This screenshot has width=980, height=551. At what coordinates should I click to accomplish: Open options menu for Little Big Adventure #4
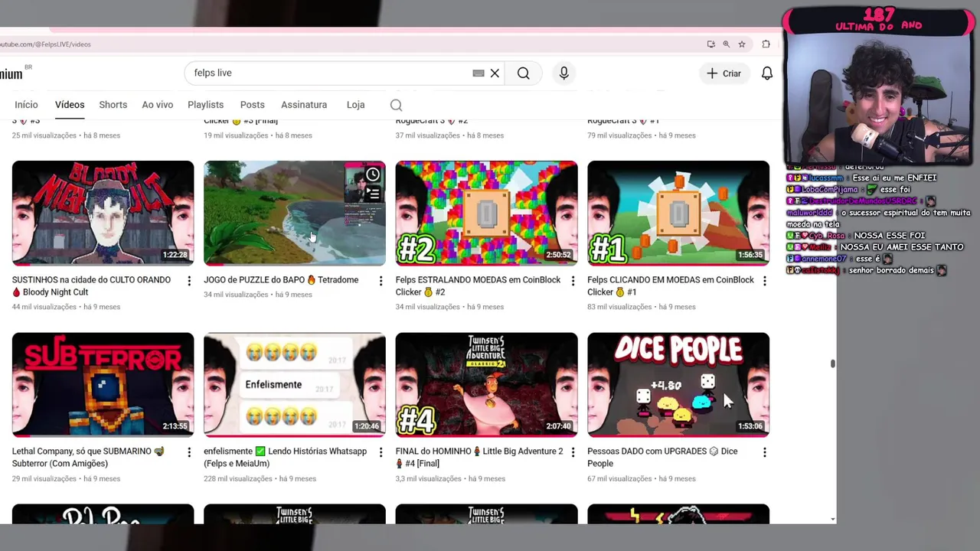tap(573, 452)
